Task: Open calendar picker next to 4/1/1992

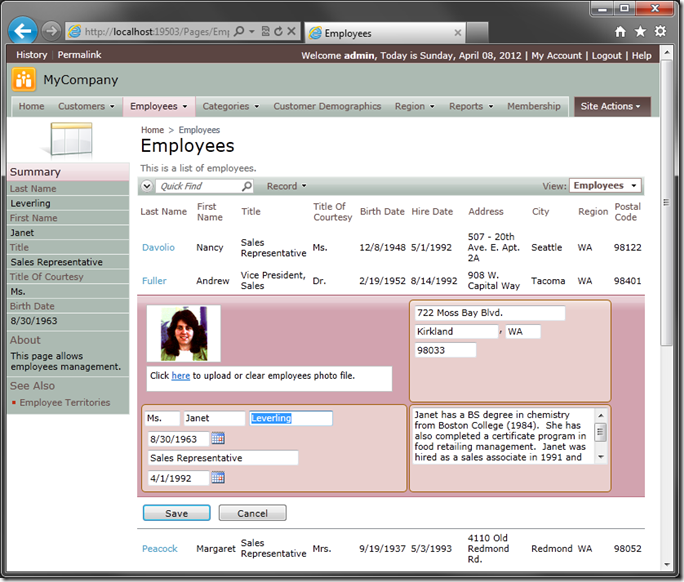Action: click(218, 478)
